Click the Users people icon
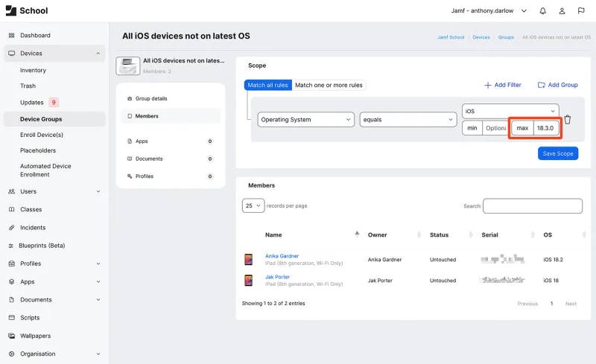The image size is (596, 364). tap(11, 191)
